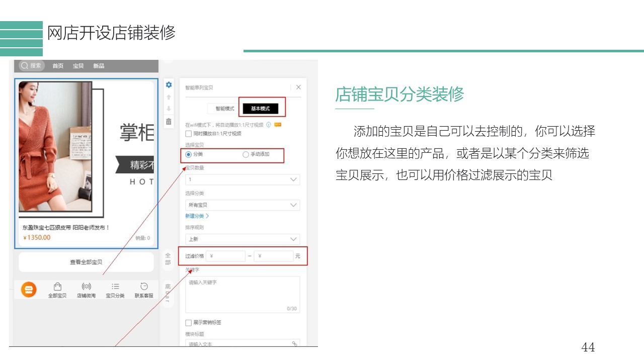Open the 宝贝数量 dropdown
The image size is (644, 362).
pyautogui.click(x=243, y=179)
